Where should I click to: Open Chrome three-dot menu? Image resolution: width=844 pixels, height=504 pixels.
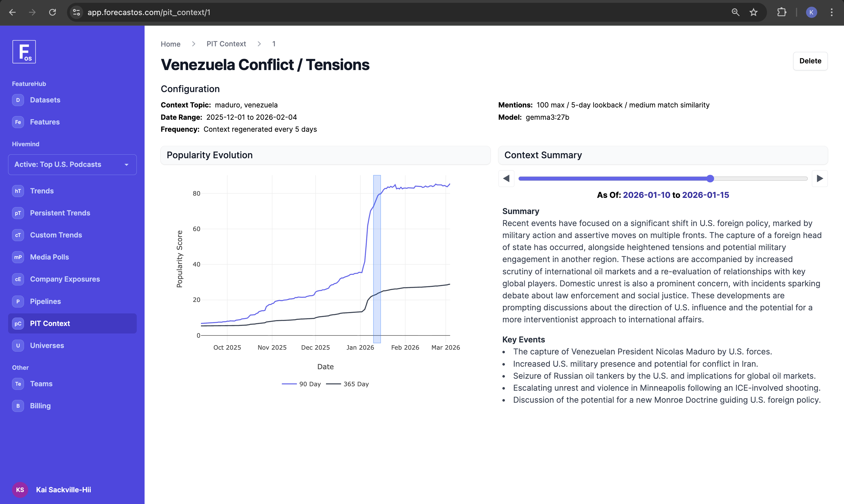(x=831, y=13)
